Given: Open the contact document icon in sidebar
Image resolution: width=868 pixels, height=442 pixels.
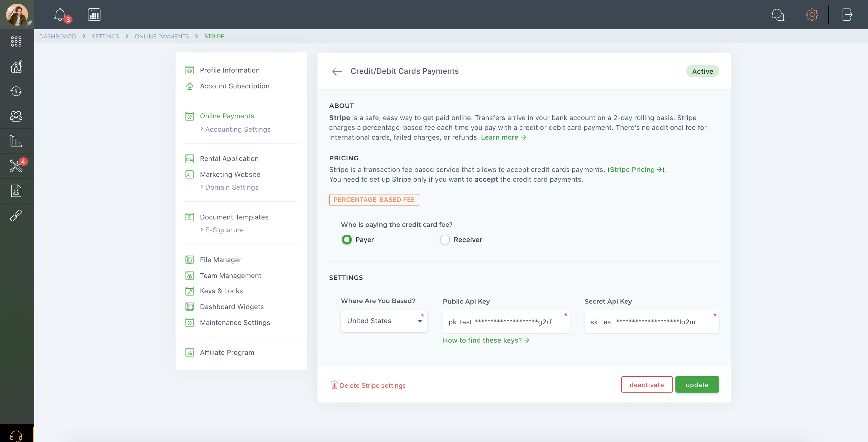Looking at the screenshot, I should click(x=16, y=191).
